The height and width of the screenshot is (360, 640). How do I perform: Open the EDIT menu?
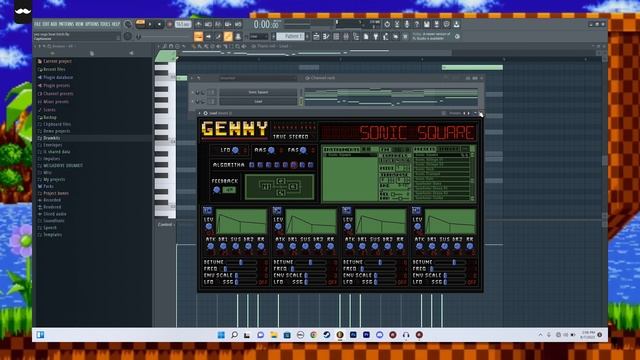point(45,24)
